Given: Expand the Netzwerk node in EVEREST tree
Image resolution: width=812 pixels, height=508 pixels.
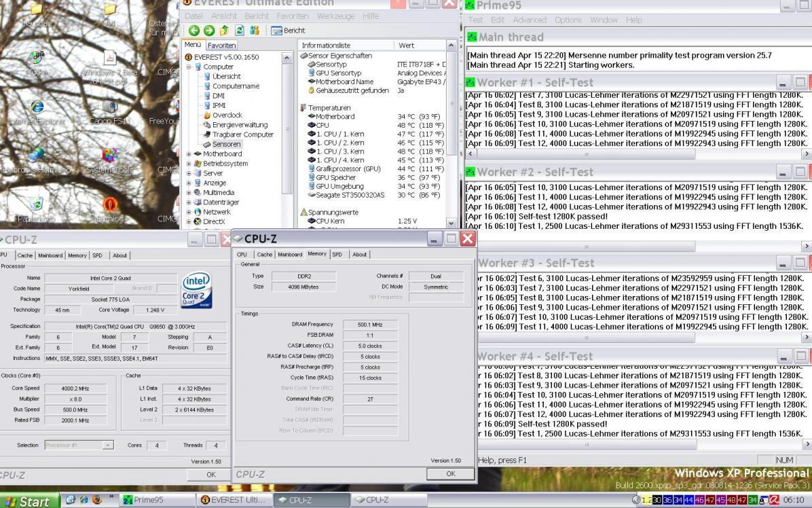Looking at the screenshot, I should pos(189,212).
